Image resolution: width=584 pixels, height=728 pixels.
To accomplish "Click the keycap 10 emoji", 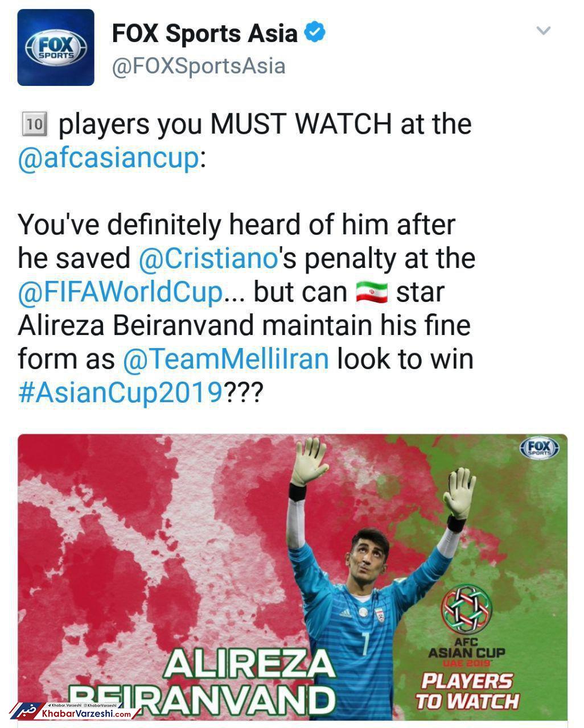I will click(34, 124).
